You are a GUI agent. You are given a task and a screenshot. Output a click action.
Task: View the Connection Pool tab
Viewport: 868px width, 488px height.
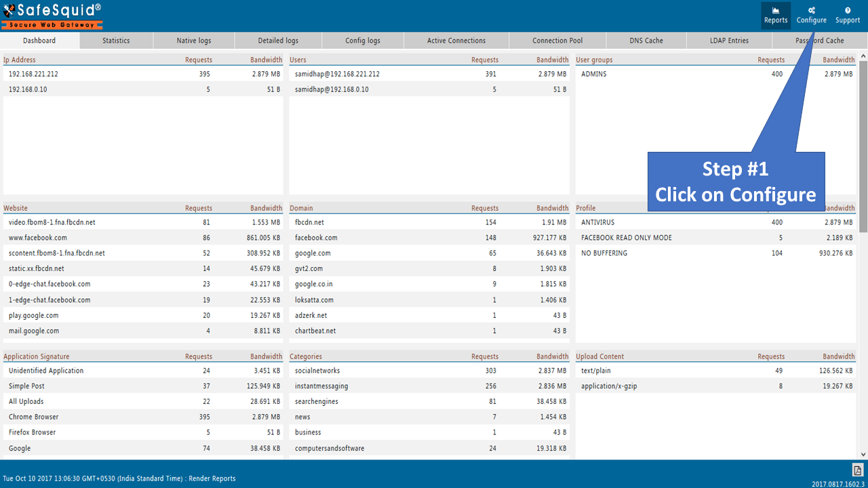[557, 41]
